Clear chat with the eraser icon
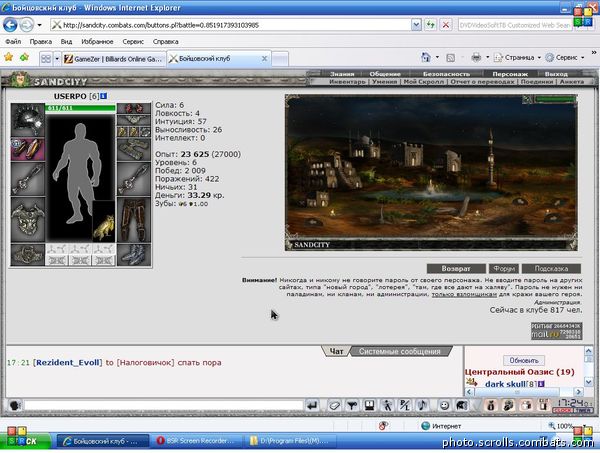This screenshot has width=600, height=453. (x=334, y=405)
